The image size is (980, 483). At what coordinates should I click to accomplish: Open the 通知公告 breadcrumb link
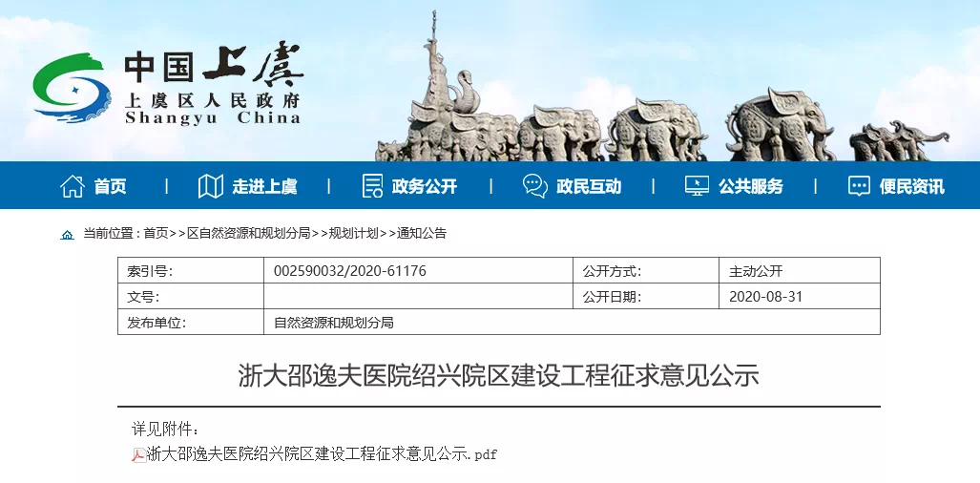(x=421, y=234)
